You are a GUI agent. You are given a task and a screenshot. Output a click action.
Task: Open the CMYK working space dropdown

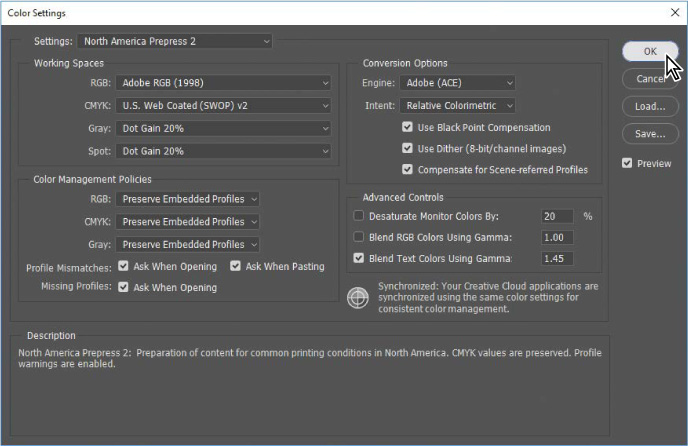pyautogui.click(x=222, y=105)
